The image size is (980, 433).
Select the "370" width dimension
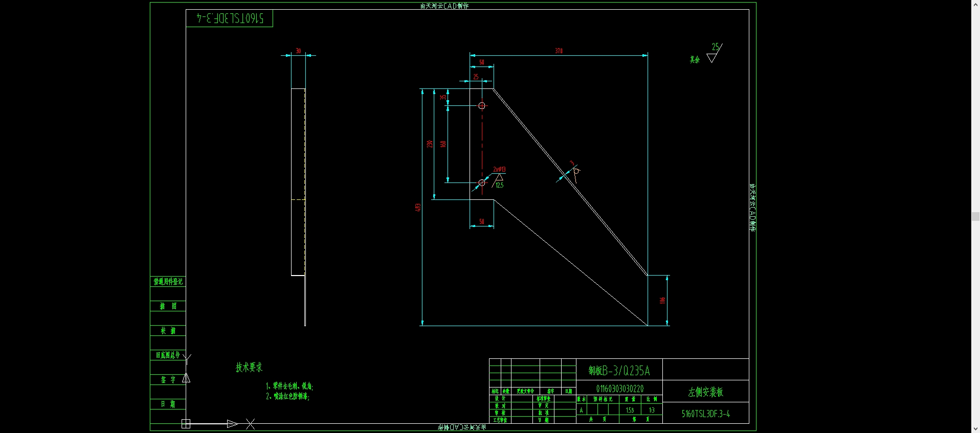(559, 51)
